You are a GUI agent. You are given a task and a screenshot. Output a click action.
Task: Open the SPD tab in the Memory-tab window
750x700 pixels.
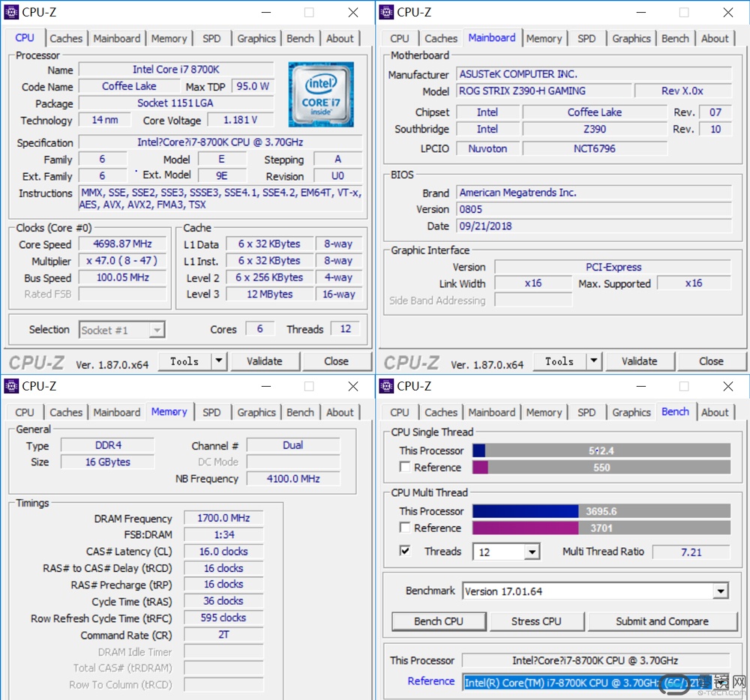pos(211,412)
